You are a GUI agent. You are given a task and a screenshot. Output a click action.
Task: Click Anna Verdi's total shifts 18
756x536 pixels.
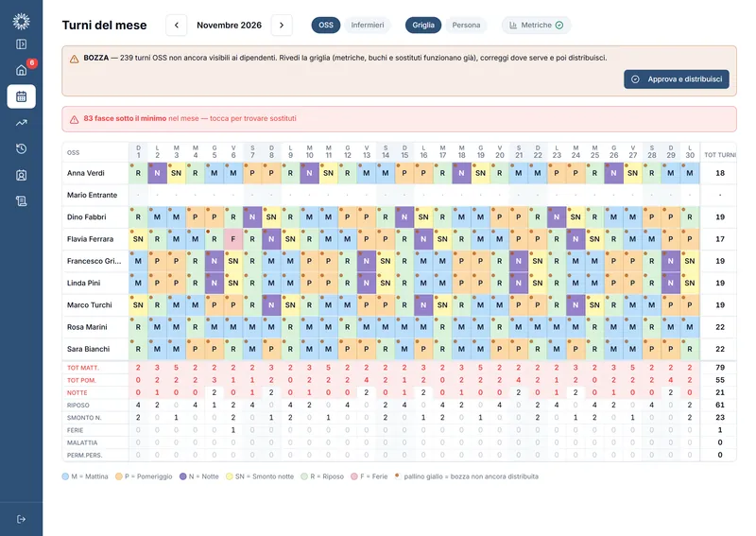click(720, 173)
